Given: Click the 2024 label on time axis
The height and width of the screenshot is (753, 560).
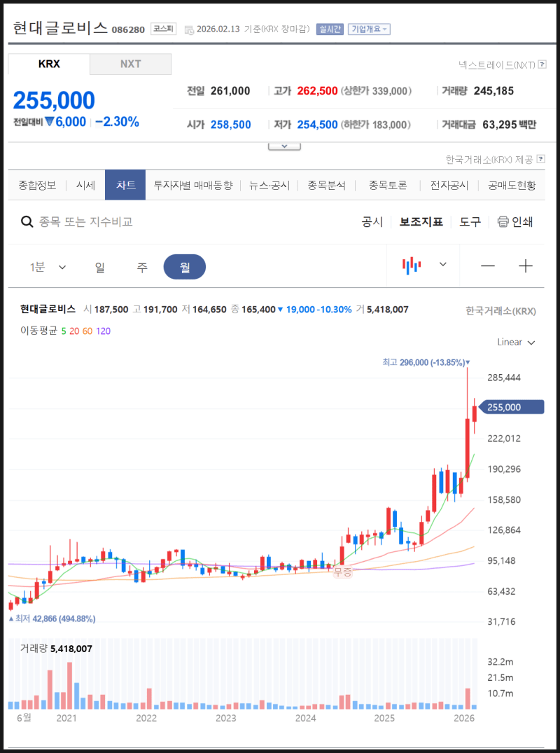Looking at the screenshot, I should click(x=306, y=719).
